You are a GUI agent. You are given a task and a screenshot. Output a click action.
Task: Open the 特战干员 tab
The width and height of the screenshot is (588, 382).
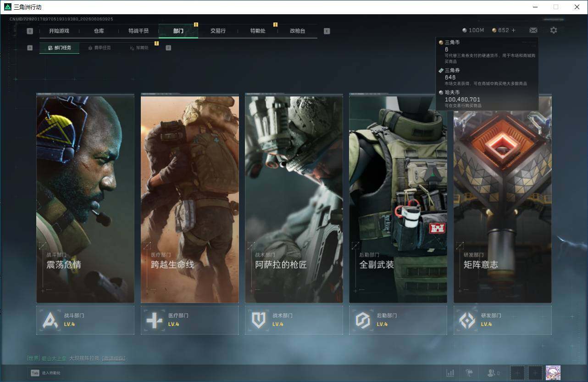[x=139, y=31]
